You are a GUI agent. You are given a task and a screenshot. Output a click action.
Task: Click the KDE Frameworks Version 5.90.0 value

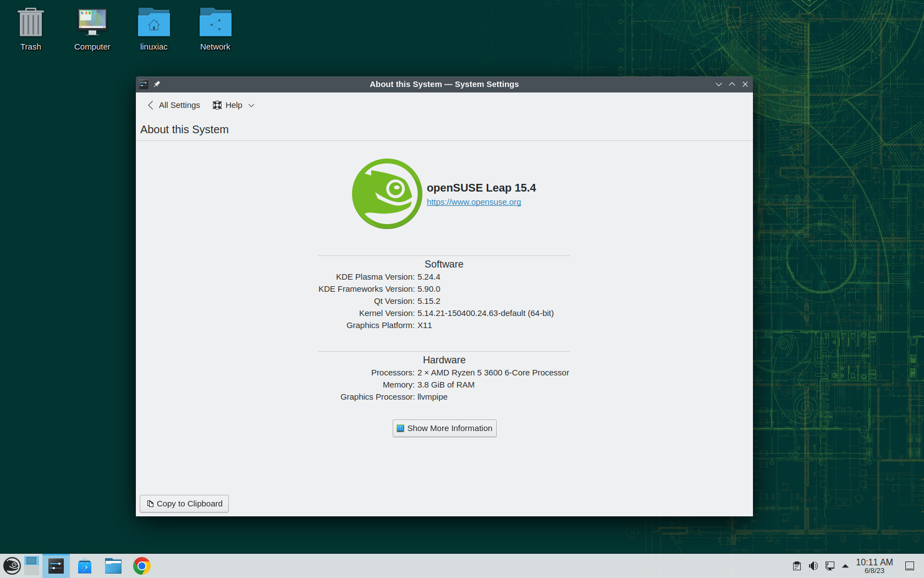point(429,289)
